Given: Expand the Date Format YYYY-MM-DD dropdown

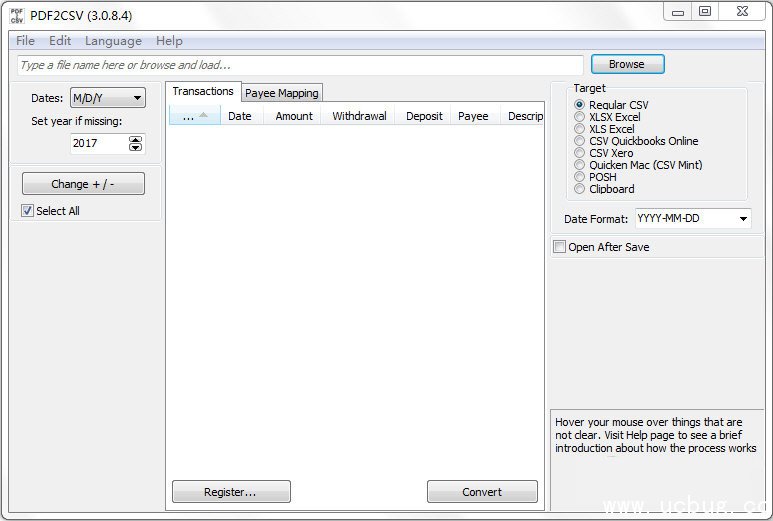Looking at the screenshot, I should (692, 219).
